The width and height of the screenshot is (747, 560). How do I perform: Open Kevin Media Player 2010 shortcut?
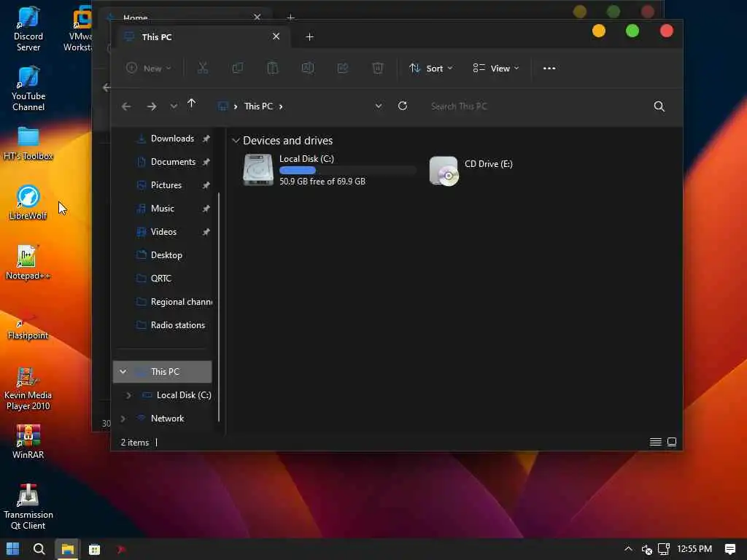pyautogui.click(x=28, y=389)
